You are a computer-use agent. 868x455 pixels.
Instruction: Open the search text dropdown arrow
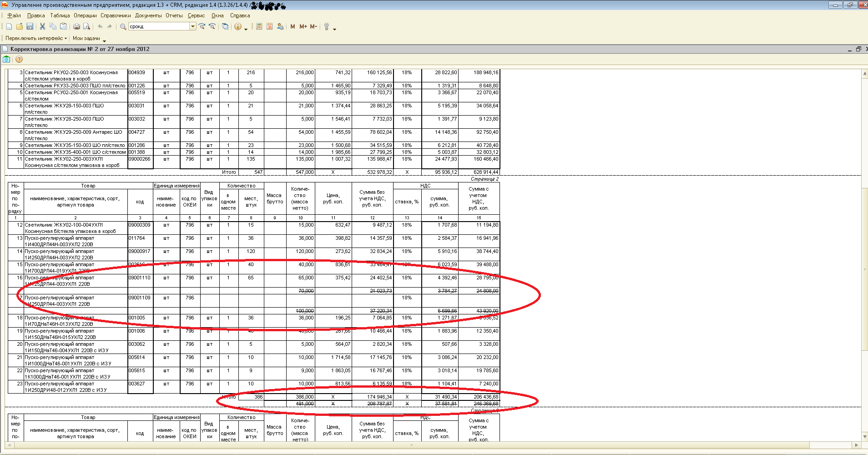point(193,26)
